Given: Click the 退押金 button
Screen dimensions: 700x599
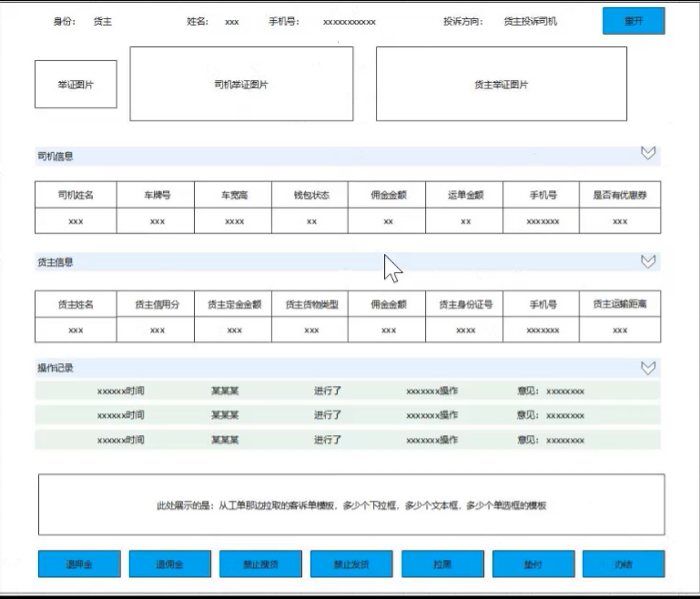Looking at the screenshot, I should [79, 563].
